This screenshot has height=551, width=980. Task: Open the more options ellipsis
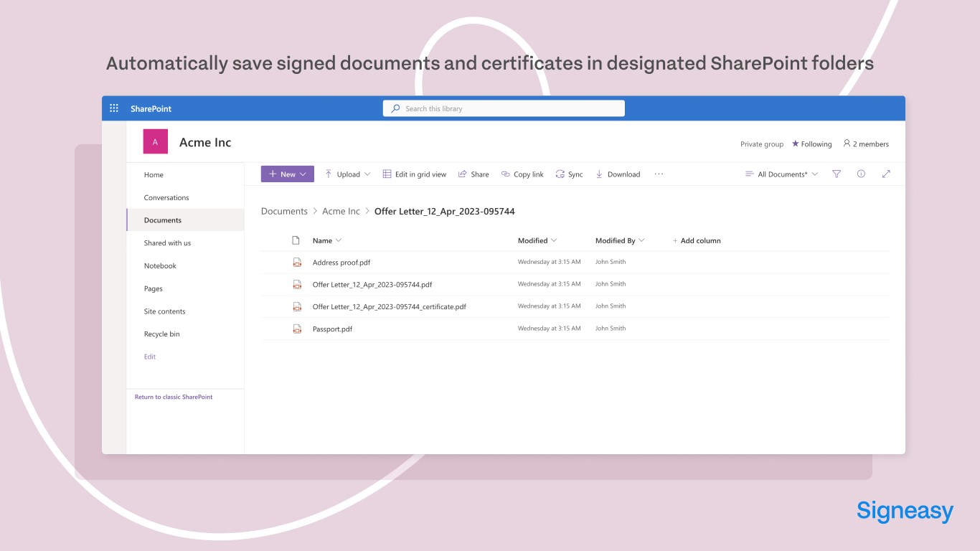[x=659, y=174]
